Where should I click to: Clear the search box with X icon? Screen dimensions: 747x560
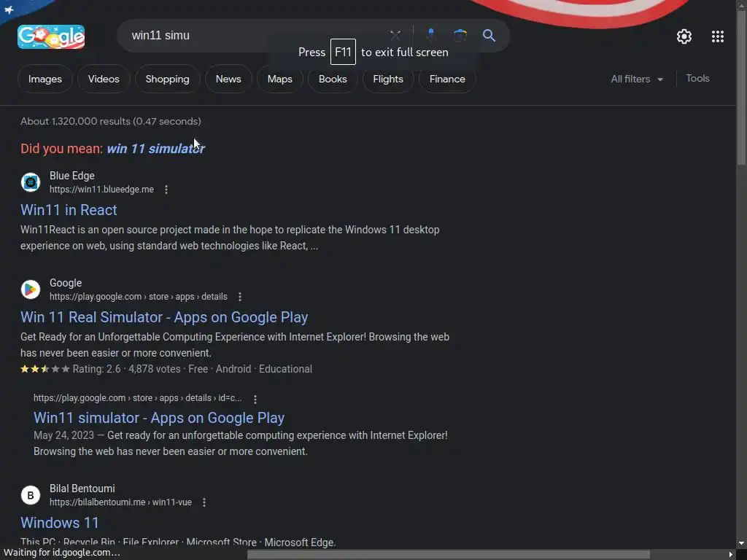(x=395, y=35)
